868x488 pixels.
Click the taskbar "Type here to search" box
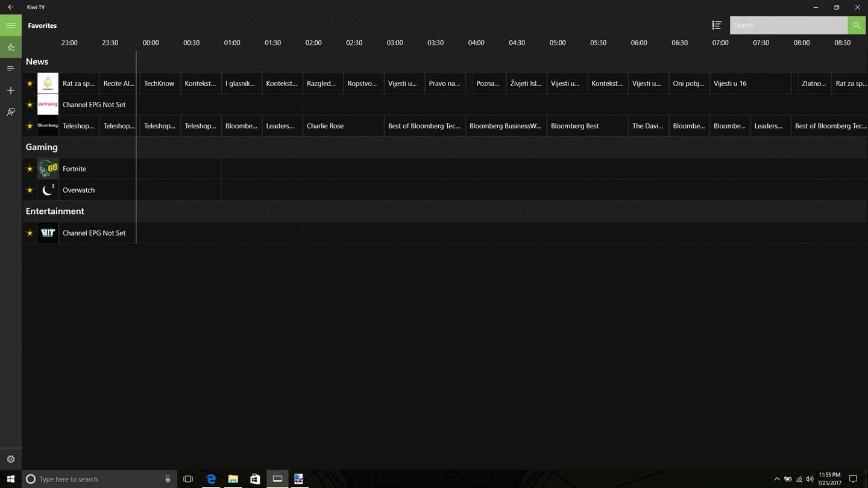[x=99, y=479]
